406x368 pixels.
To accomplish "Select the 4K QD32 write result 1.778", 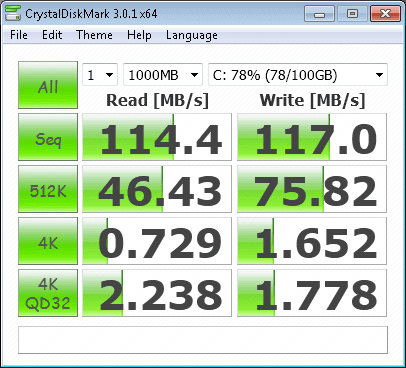I will 312,293.
